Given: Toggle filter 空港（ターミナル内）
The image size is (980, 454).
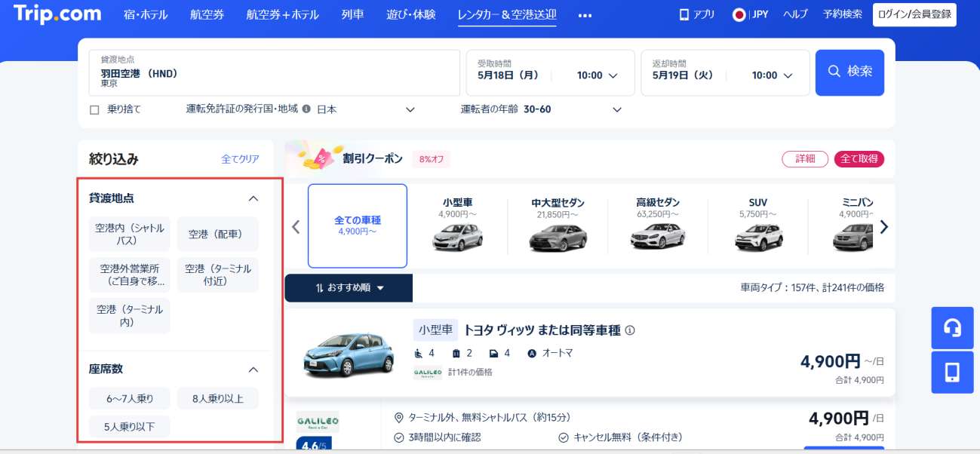Looking at the screenshot, I should [130, 315].
